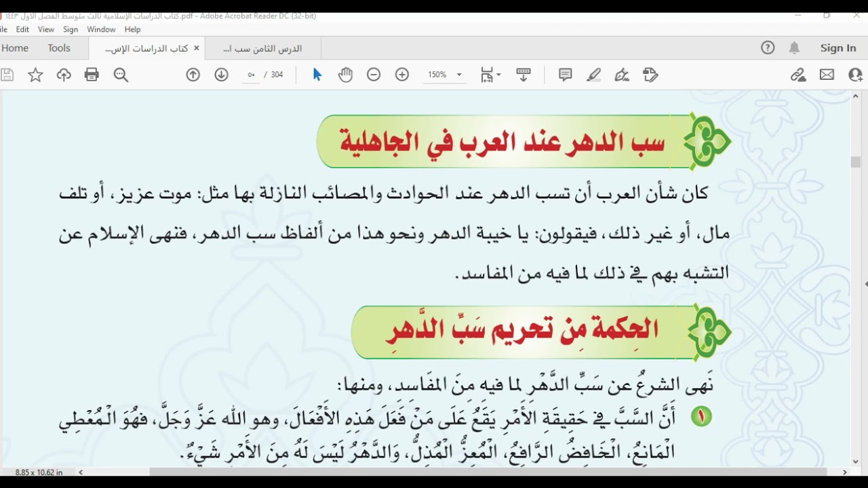Viewport: 868px width, 488px height.
Task: Click the total pages 304 text
Action: 277,75
